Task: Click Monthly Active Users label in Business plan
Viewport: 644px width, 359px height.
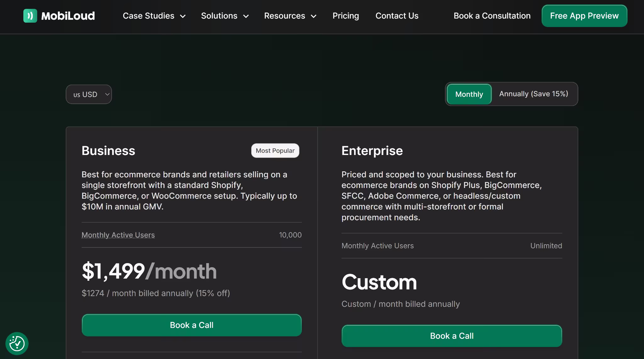Action: click(x=118, y=235)
